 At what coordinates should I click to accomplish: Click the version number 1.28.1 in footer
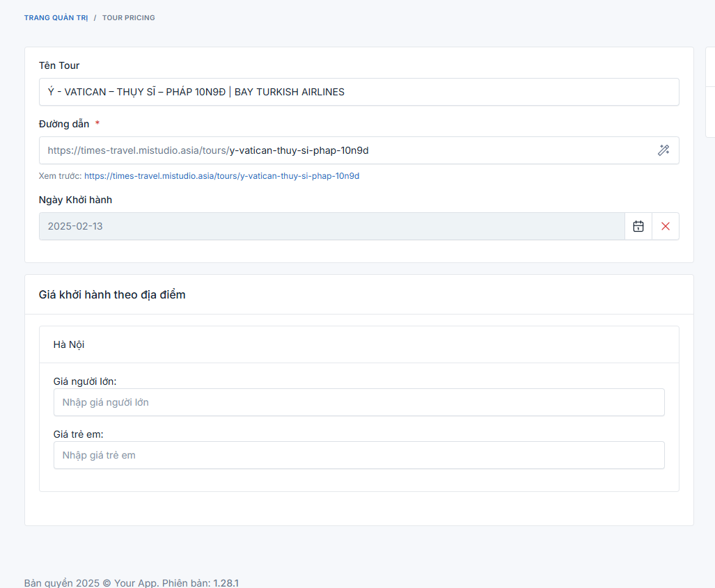coord(226,582)
